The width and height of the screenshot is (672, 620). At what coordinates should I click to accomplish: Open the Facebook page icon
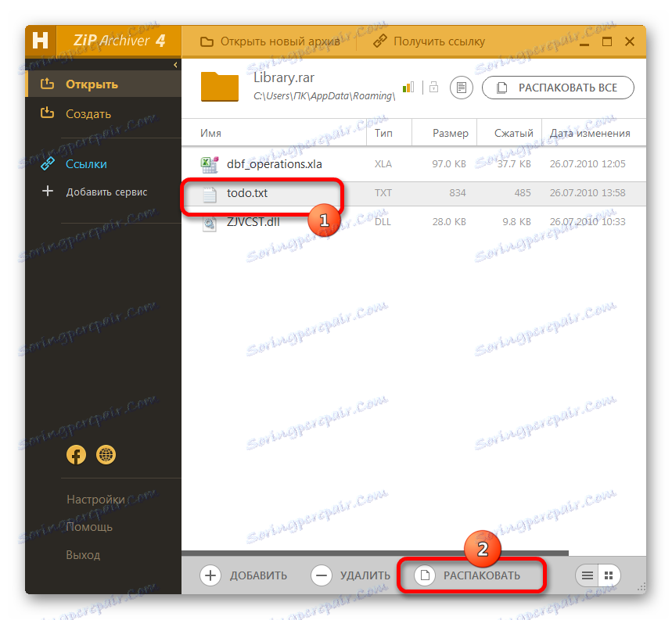point(77,454)
